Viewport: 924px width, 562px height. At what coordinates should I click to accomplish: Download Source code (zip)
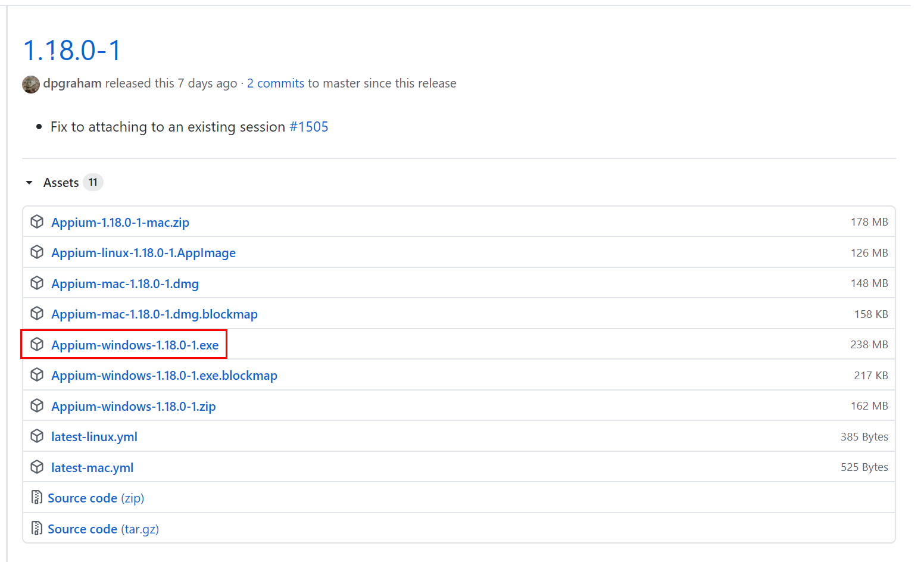pyautogui.click(x=96, y=498)
